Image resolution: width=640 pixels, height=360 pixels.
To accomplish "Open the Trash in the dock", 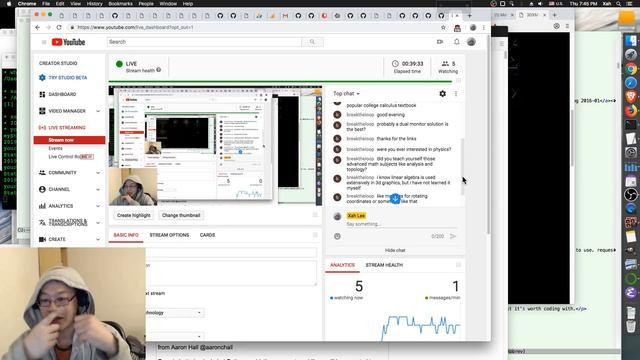I will [x=631, y=327].
